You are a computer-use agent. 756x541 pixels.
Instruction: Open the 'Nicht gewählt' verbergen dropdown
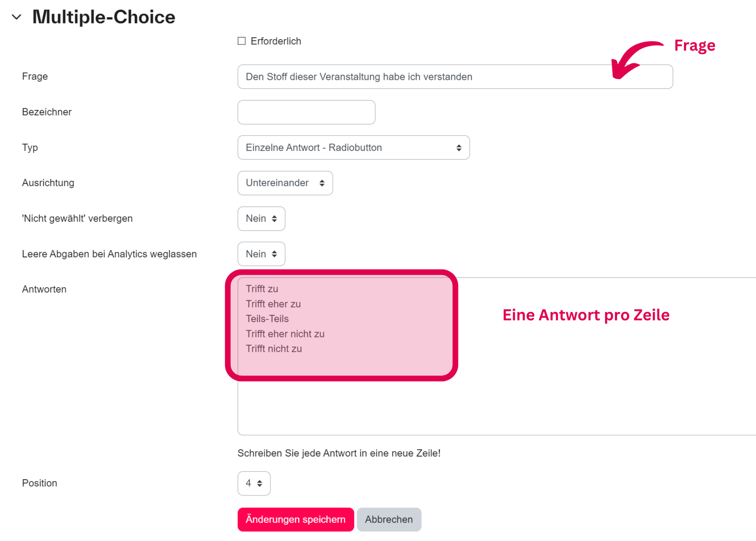click(x=261, y=219)
